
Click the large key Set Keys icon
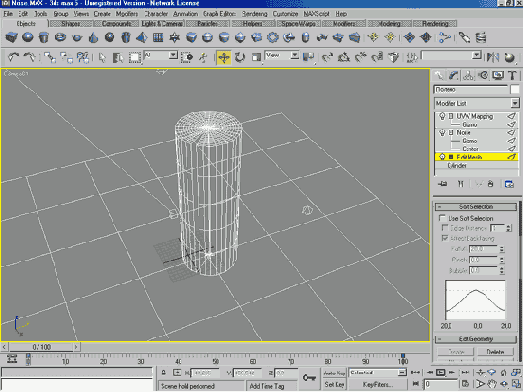tap(309, 378)
